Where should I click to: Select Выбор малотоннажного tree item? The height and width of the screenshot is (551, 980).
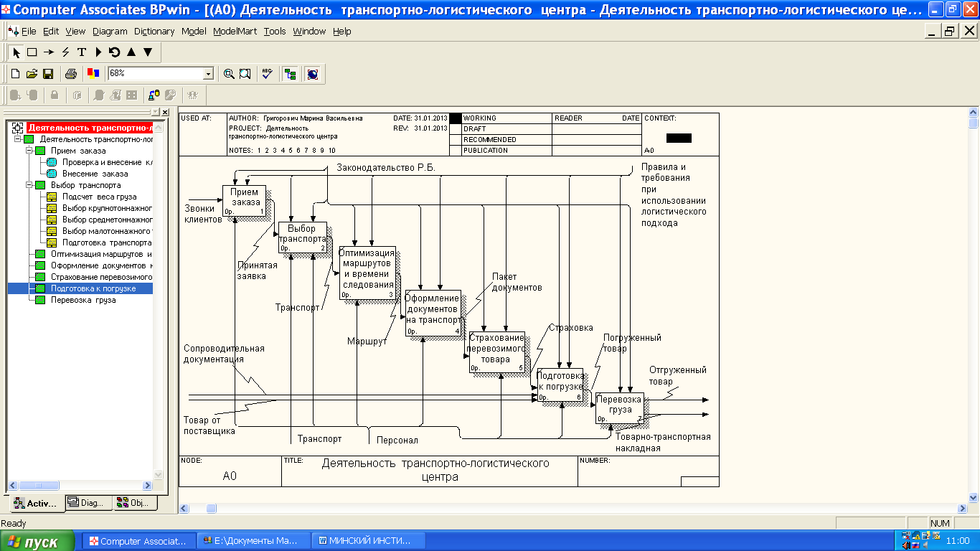[108, 231]
